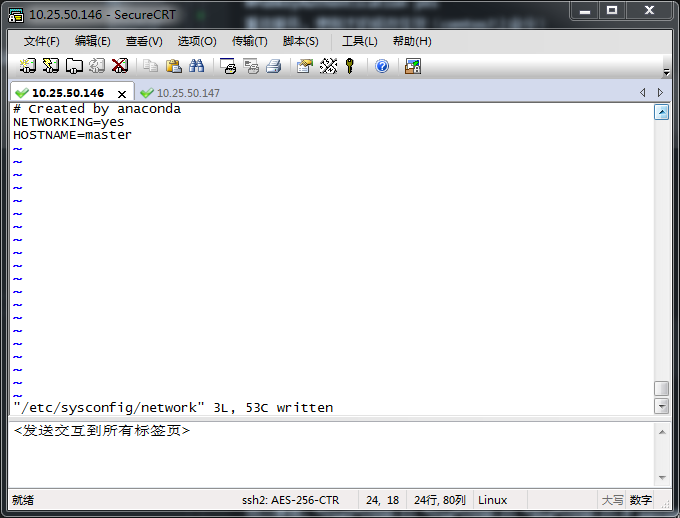The height and width of the screenshot is (518, 680).
Task: Open Find with the binoculars icon
Action: tap(197, 66)
